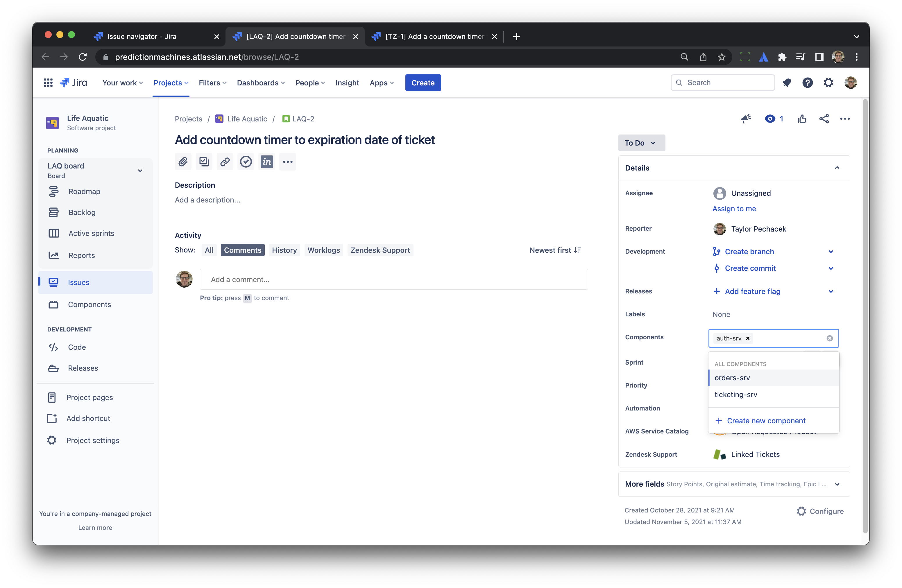
Task: Expand the More fields section
Action: (x=837, y=484)
